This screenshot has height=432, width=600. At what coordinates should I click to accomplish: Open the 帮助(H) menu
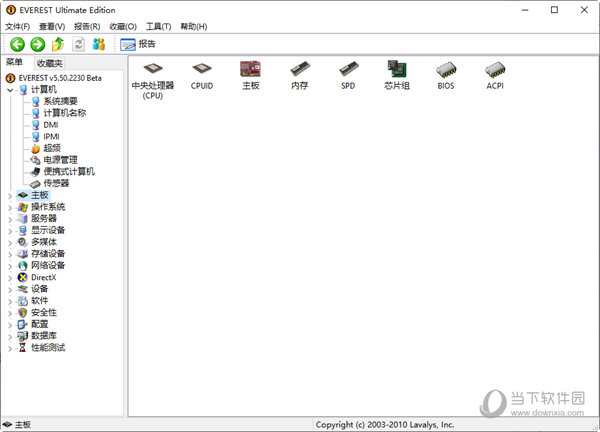pyautogui.click(x=194, y=26)
